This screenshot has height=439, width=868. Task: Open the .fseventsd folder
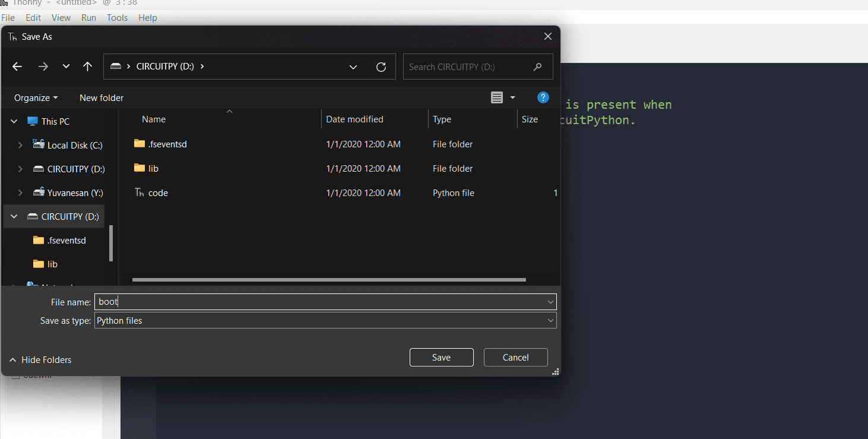coord(167,144)
